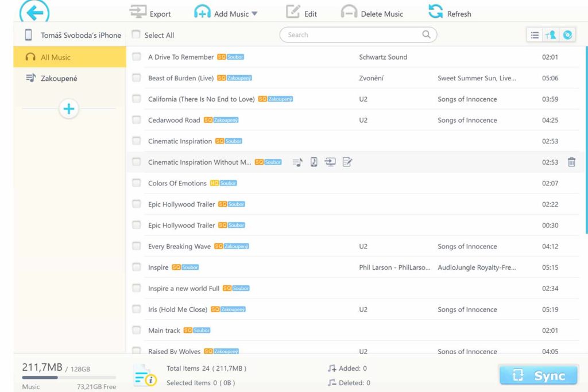Click the Zvonění artist text
The width and height of the screenshot is (588, 392).
372,78
